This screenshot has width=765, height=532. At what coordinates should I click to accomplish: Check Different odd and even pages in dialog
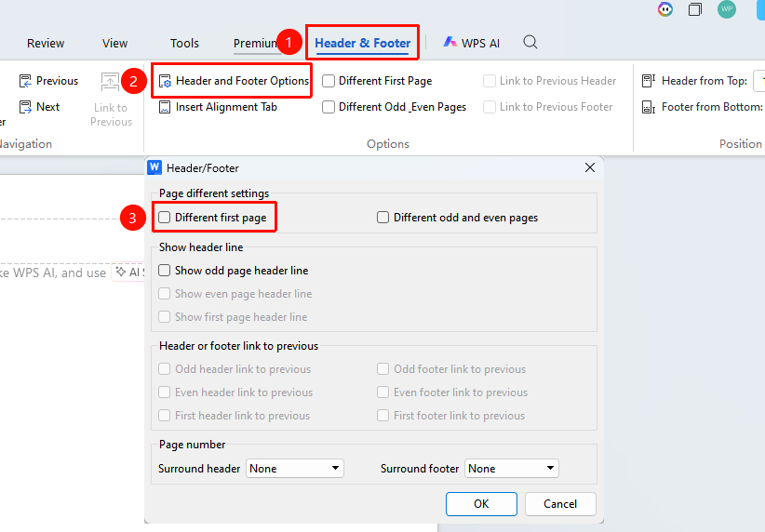coord(383,217)
